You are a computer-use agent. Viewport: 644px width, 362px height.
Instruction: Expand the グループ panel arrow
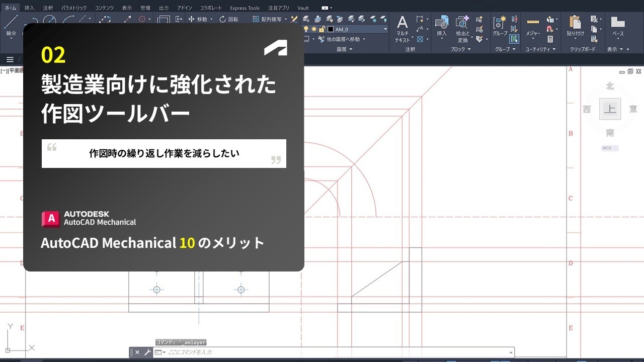[x=514, y=49]
